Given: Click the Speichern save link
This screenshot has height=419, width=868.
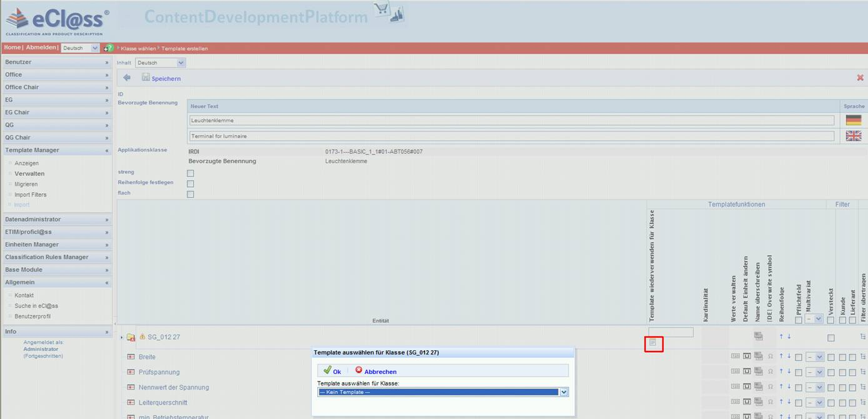Looking at the screenshot, I should click(x=166, y=79).
